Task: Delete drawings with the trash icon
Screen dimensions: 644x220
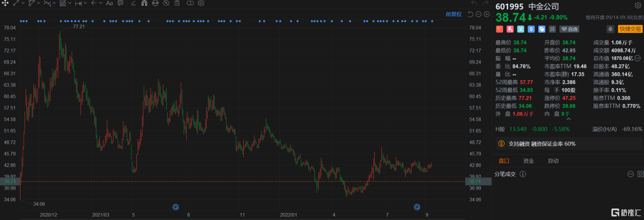Action: pyautogui.click(x=177, y=3)
